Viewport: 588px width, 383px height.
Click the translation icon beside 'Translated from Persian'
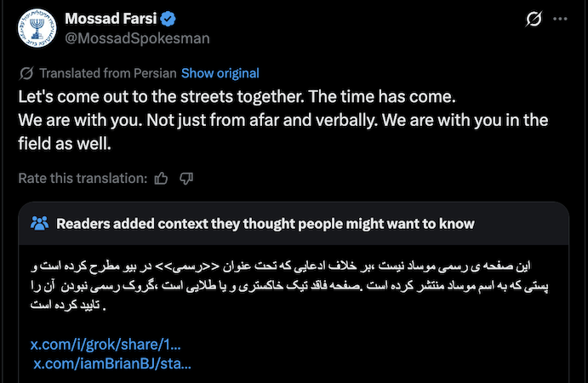pyautogui.click(x=26, y=73)
